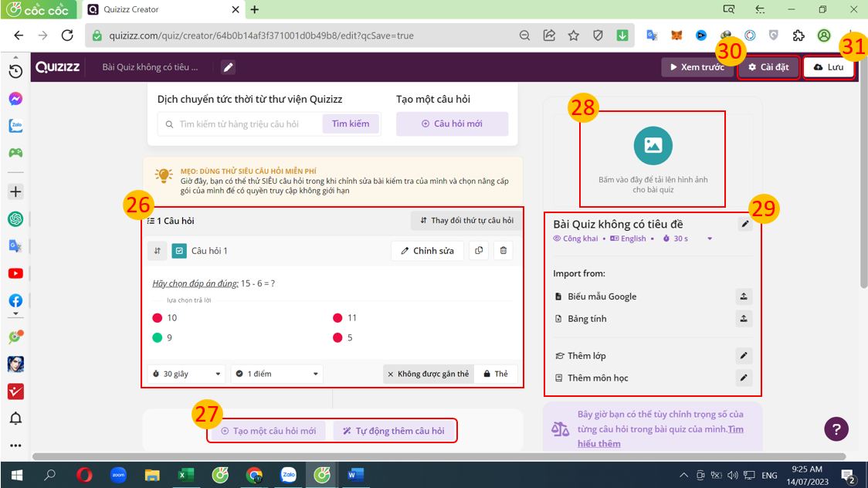Expand the quiz settings chevron after 30 s

710,239
